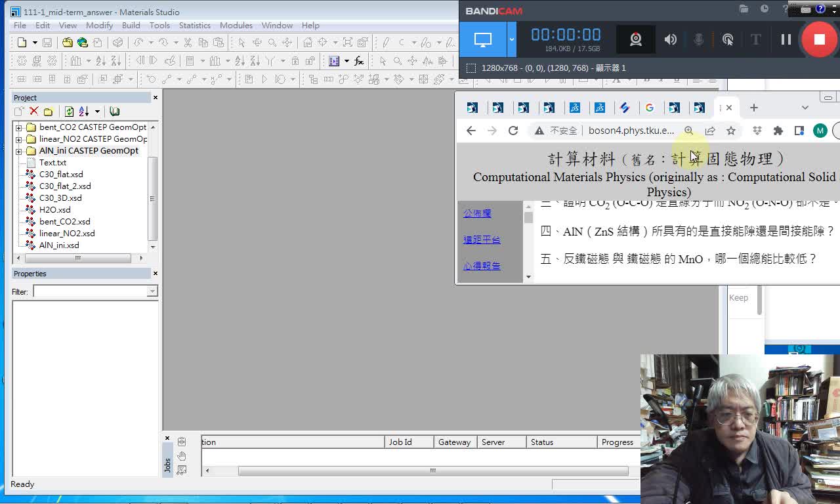Viewport: 840px width, 504px height.
Task: Open the undo history dropdown arrow
Action: coord(151,43)
